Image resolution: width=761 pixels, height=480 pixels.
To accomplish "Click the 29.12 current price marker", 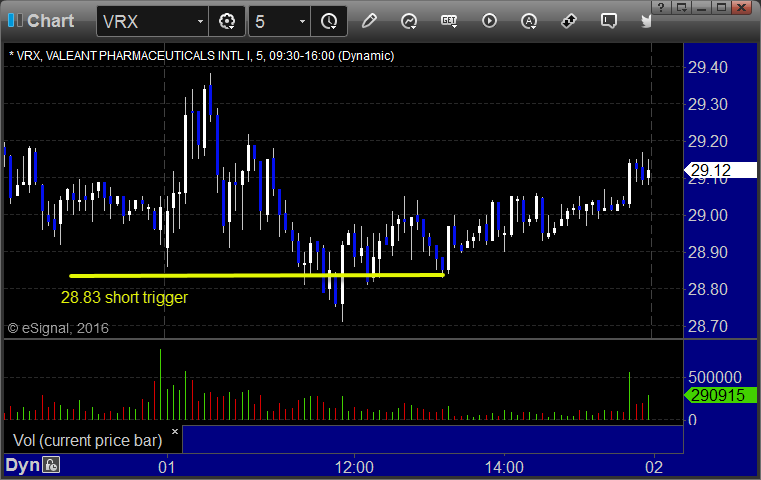I will 720,170.
